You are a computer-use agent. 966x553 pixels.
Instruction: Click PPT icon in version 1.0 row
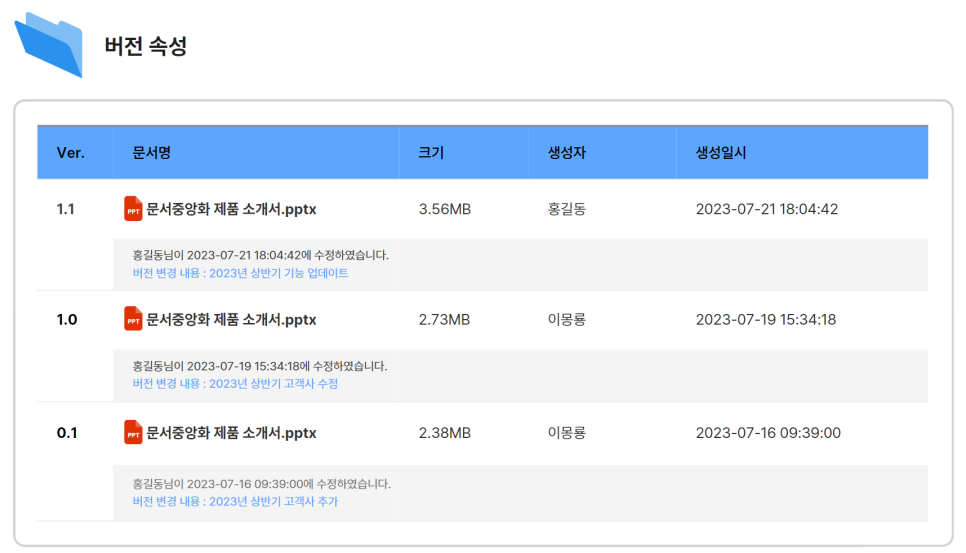click(133, 319)
